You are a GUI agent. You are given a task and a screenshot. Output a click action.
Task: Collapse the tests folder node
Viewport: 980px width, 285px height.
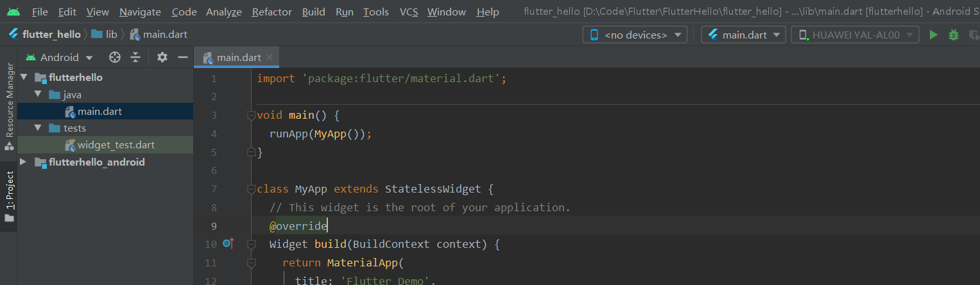[x=38, y=128]
